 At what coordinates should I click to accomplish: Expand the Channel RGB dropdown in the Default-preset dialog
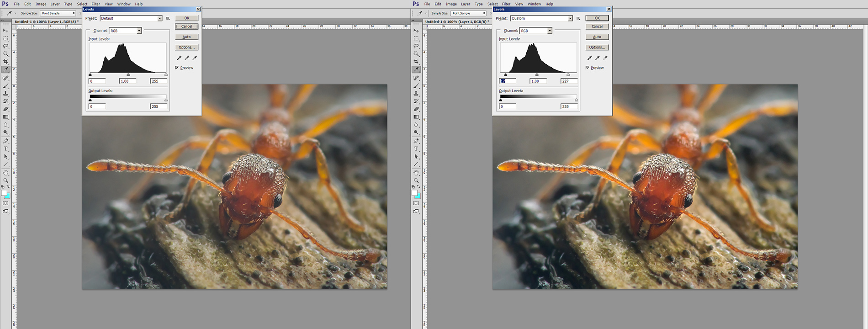coord(125,31)
